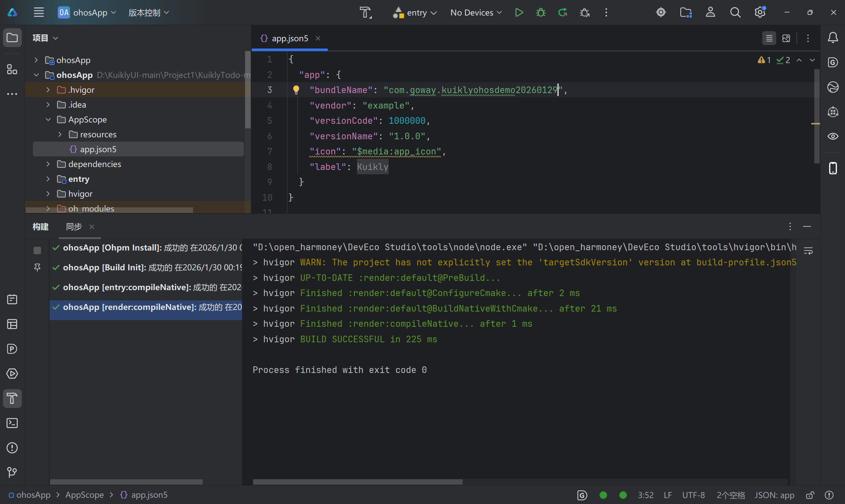845x504 pixels.
Task: Click the green Run button
Action: pyautogui.click(x=519, y=13)
